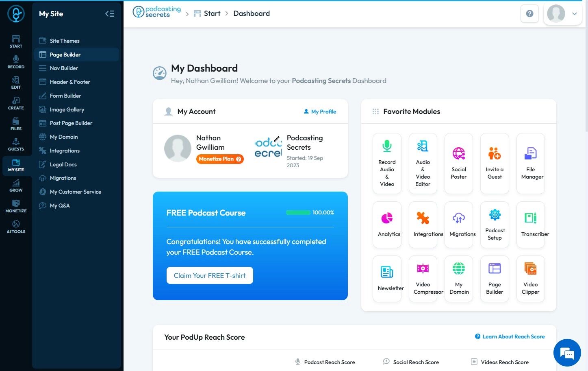The width and height of the screenshot is (588, 371).
Task: Open the help question mark button
Action: tap(529, 14)
